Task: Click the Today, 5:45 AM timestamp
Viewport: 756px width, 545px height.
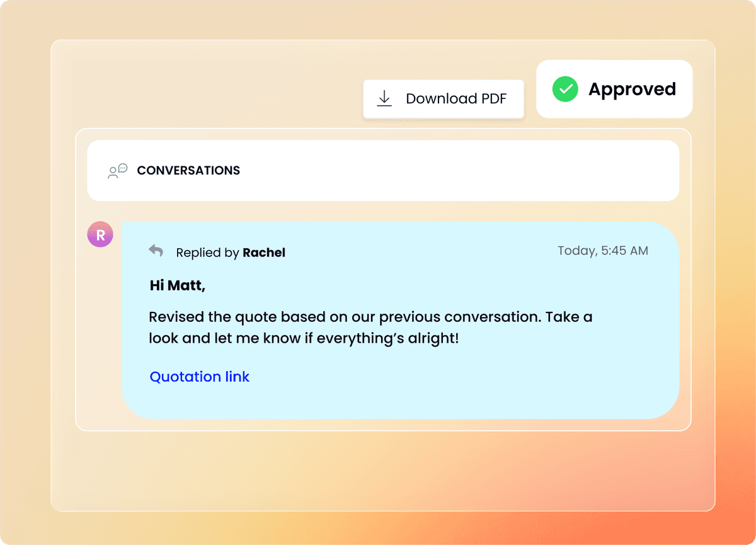Action: (603, 251)
